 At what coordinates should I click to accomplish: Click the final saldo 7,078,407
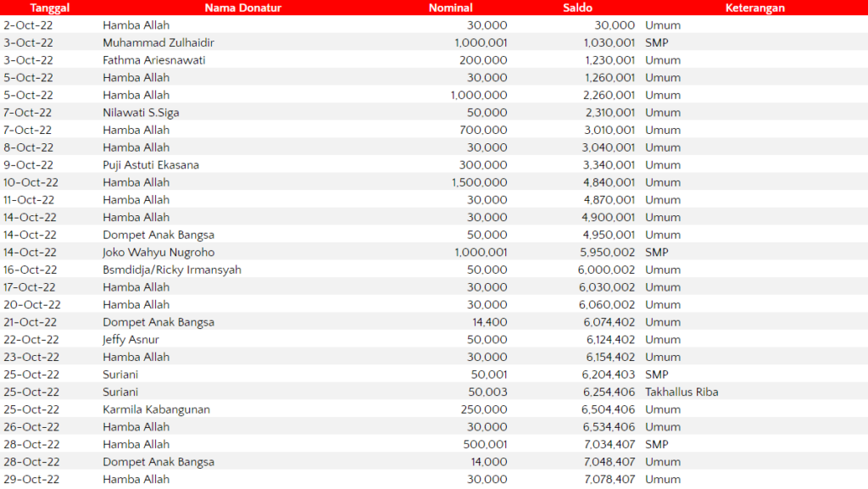click(609, 480)
